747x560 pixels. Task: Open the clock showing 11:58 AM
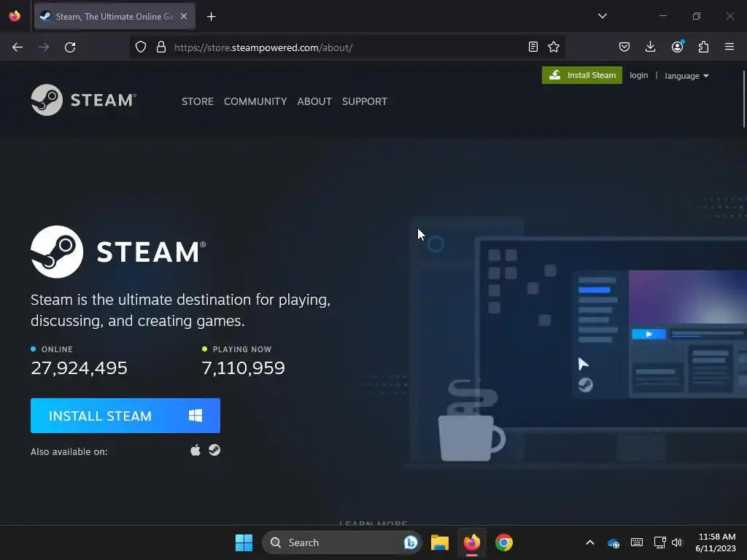click(716, 542)
